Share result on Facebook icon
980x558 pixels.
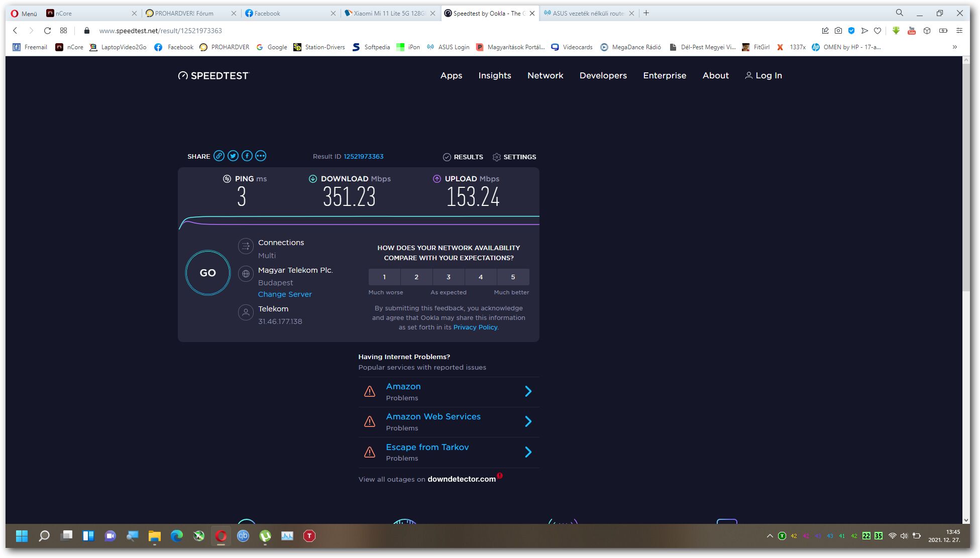point(247,156)
